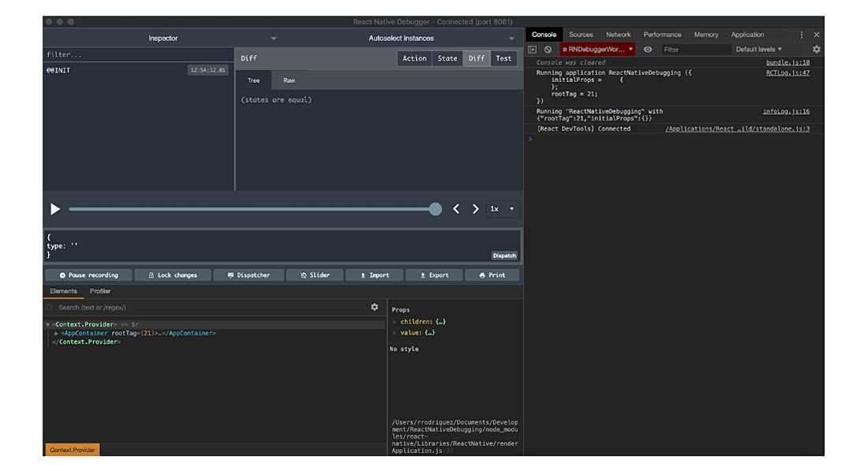Click the console prompt chevron

point(530,139)
